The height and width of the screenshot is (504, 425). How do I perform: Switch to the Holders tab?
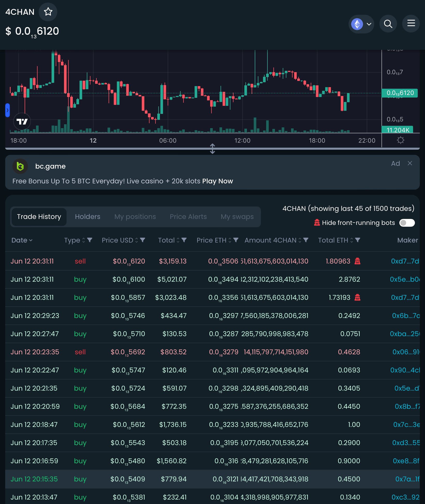coord(88,217)
